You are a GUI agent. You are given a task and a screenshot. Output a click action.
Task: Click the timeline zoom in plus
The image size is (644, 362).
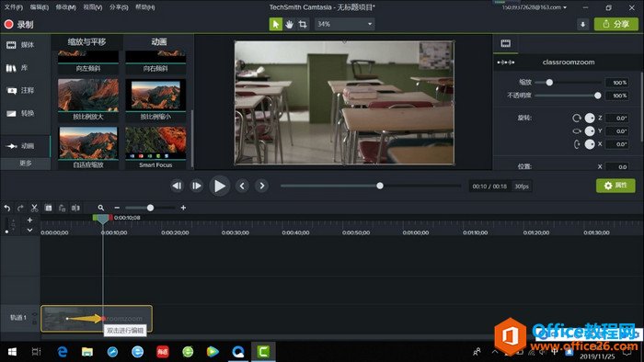pyautogui.click(x=183, y=208)
